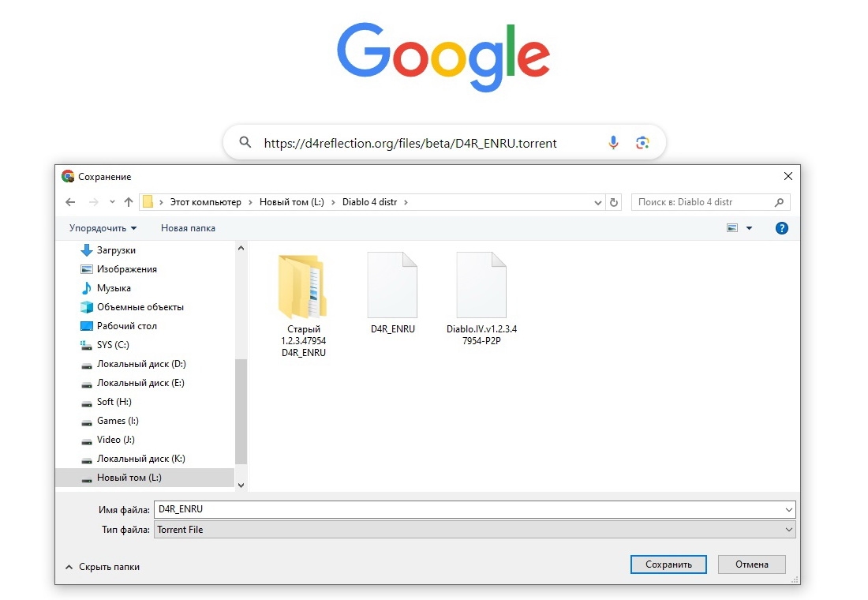The width and height of the screenshot is (868, 600).
Task: Open the Тип файла Torrent File dropdown
Action: [x=474, y=530]
